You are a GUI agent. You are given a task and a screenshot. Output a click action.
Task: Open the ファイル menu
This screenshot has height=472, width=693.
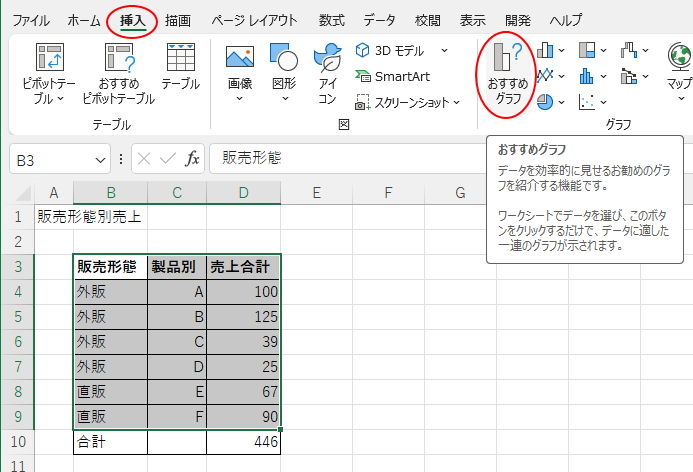tap(30, 20)
